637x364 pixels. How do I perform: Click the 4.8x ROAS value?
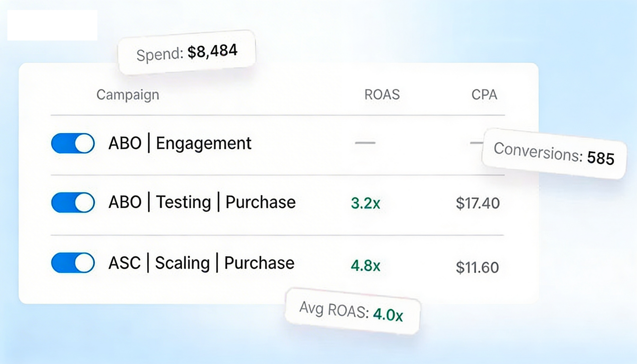[365, 265]
